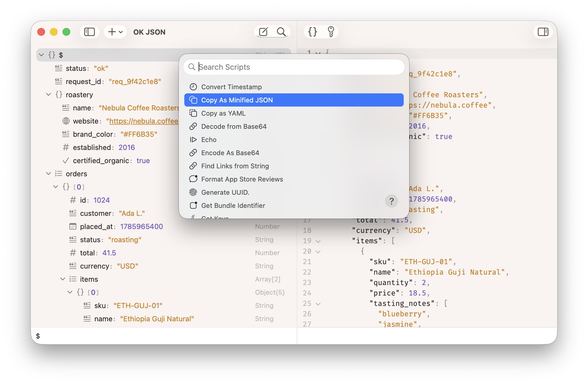The height and width of the screenshot is (385, 588).
Task: Collapse the items [0] object chevron
Action: [70, 292]
